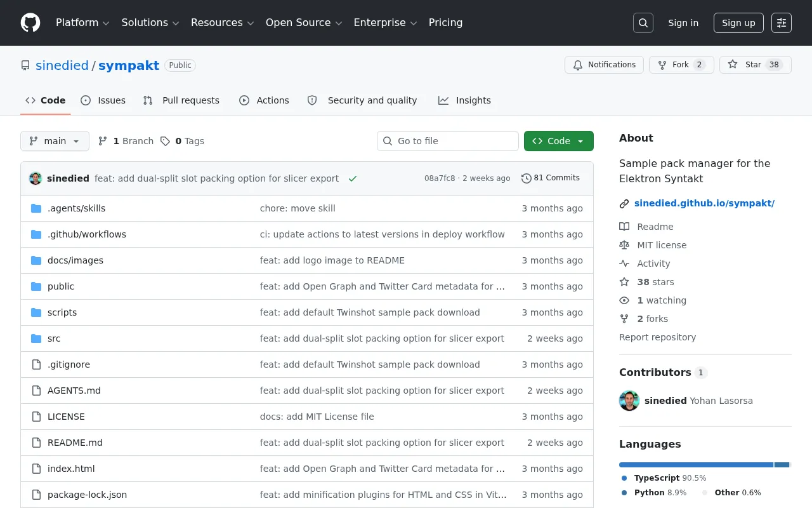Viewport: 812px width, 508px height.
Task: Click the folder icon beside public
Action: [x=36, y=286]
